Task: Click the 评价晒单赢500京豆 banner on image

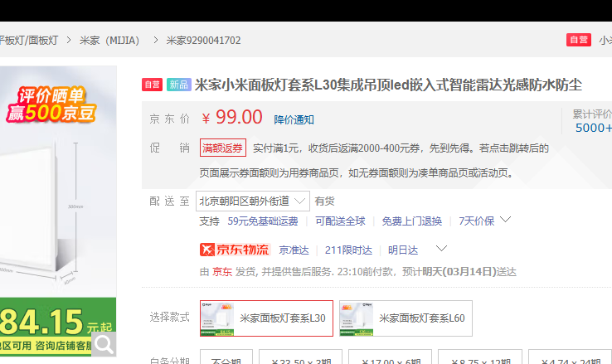Action: click(51, 104)
